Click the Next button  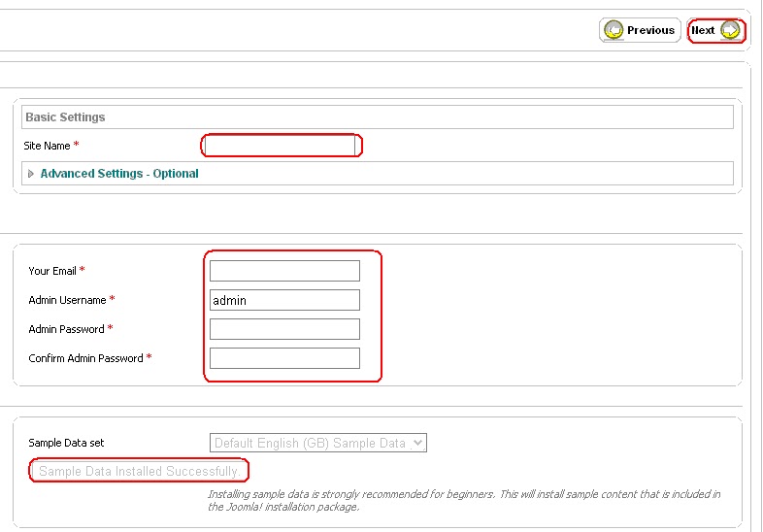(715, 31)
